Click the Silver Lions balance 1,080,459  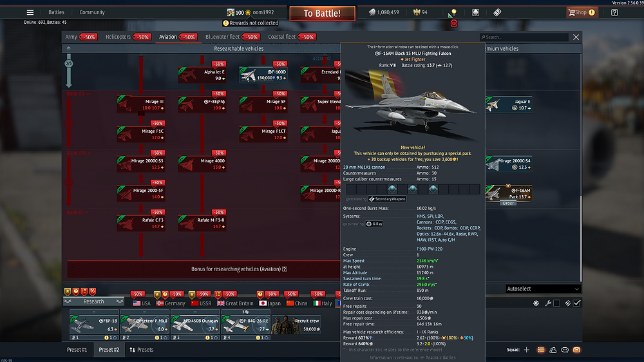click(384, 12)
